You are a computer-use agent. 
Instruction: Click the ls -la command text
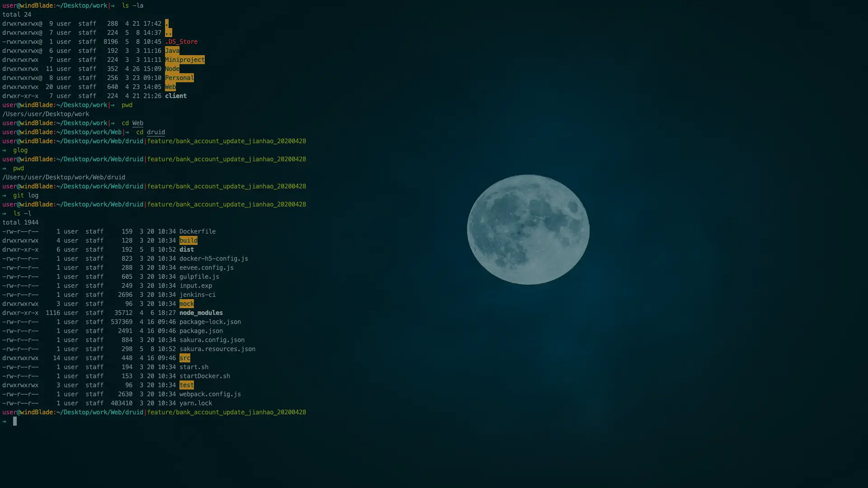[x=133, y=6]
